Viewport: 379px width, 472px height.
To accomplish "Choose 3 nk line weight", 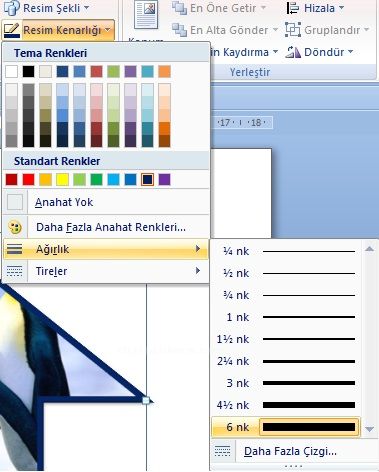I will (x=286, y=383).
